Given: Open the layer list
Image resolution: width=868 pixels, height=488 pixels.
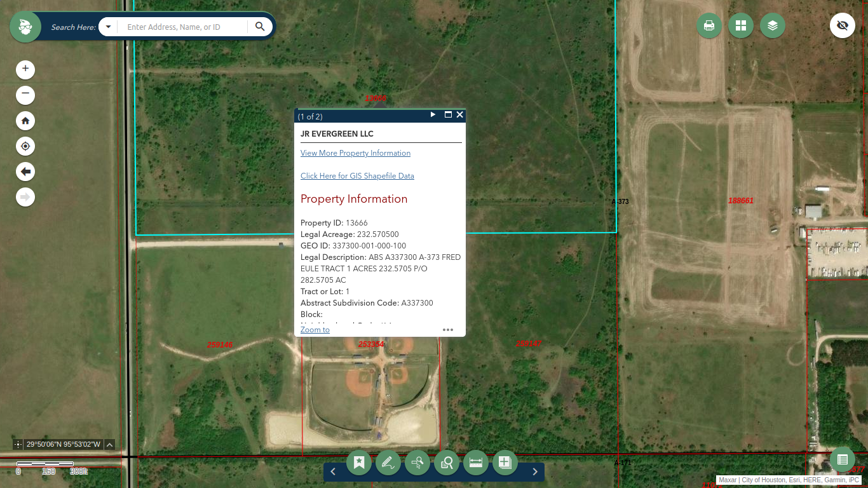Looking at the screenshot, I should click(773, 25).
